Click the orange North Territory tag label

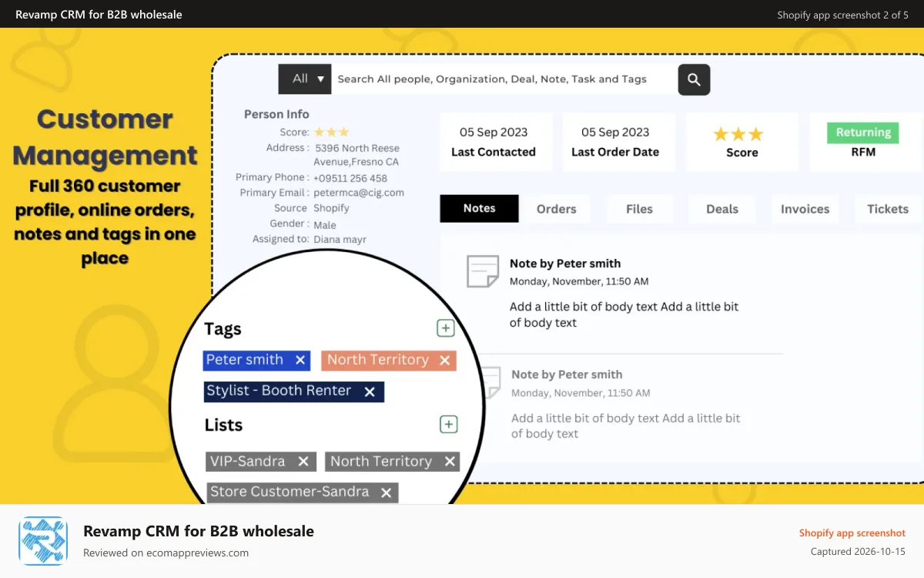(377, 360)
